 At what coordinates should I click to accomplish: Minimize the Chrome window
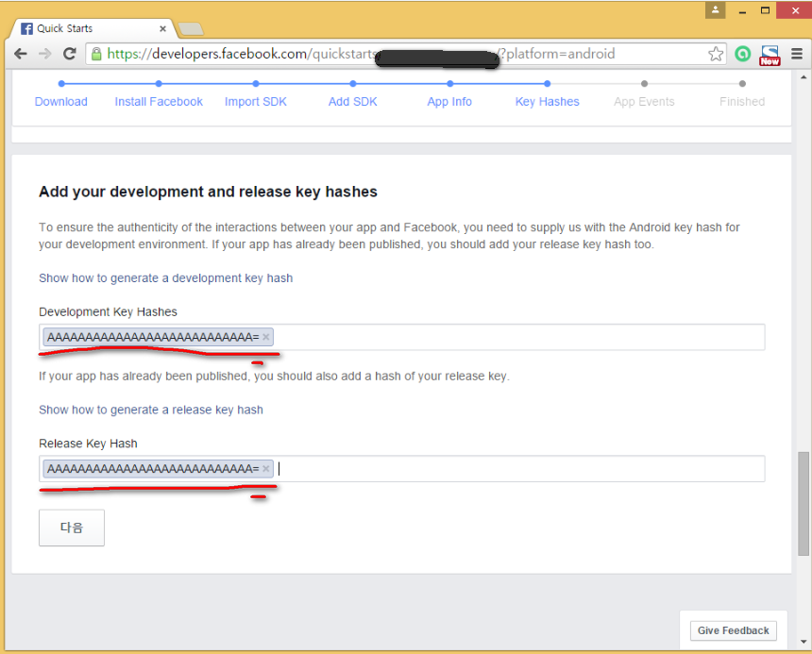coord(742,11)
